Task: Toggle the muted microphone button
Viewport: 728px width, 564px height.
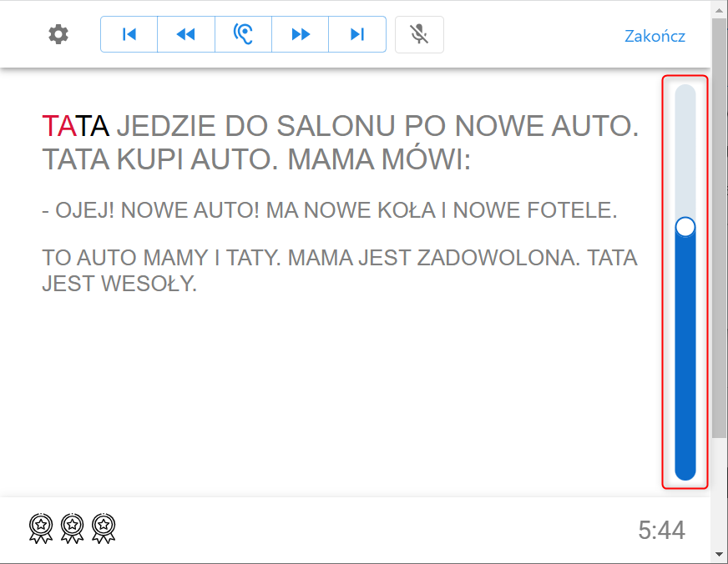Action: coord(419,34)
